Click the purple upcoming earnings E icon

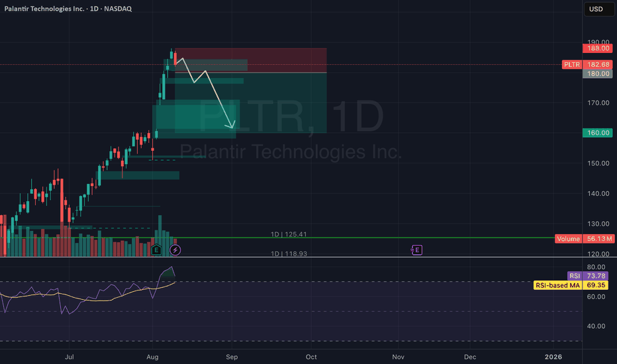pyautogui.click(x=416, y=250)
